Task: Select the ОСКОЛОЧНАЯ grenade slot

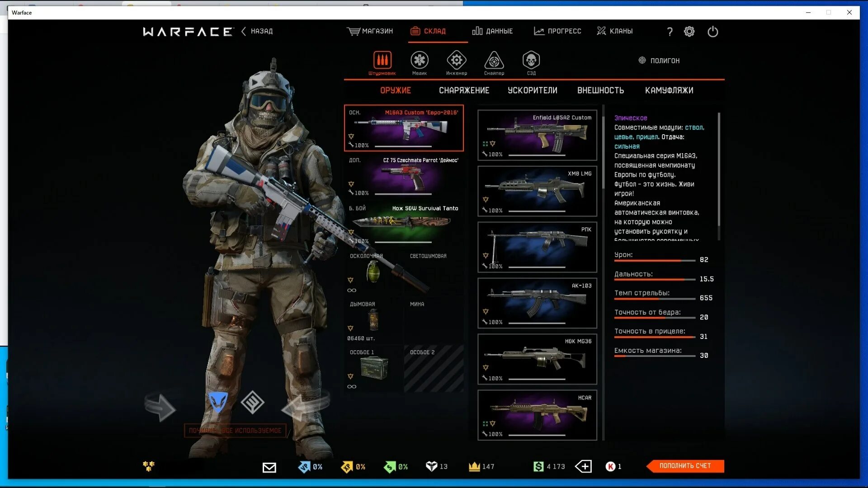Action: point(373,273)
